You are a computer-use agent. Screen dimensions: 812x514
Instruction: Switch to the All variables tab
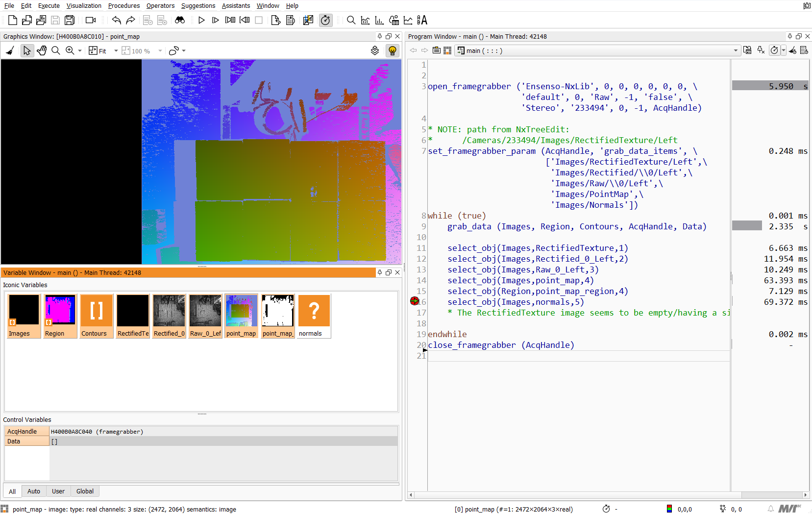point(12,491)
